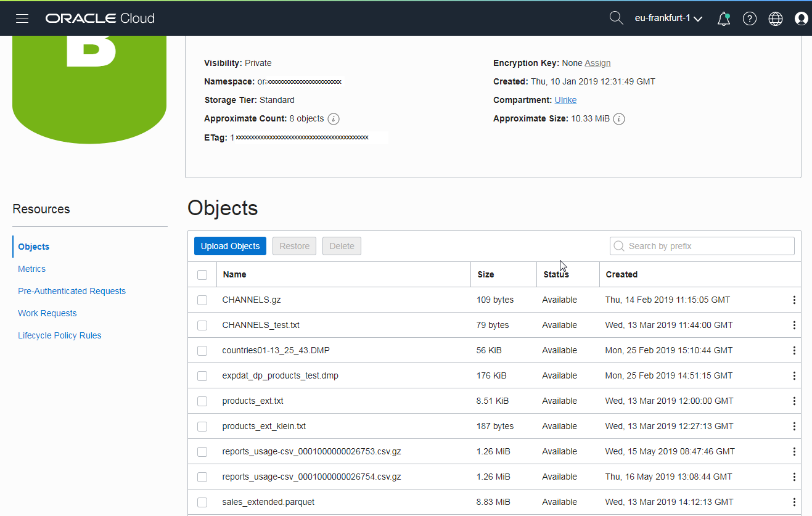Open actions menu for sales_extended.parquet
The width and height of the screenshot is (812, 516).
[794, 502]
